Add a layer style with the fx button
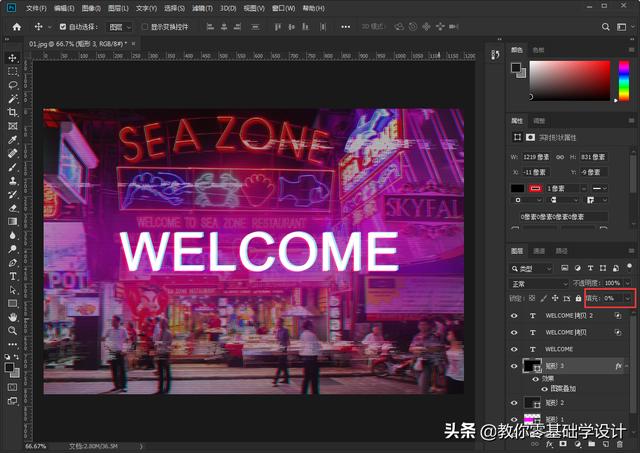 coord(549,444)
